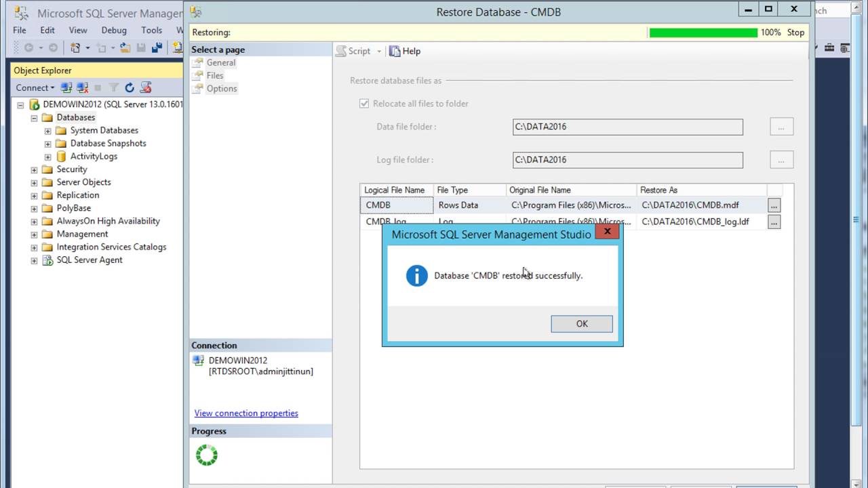Click the Log file folder text field

[x=628, y=160]
